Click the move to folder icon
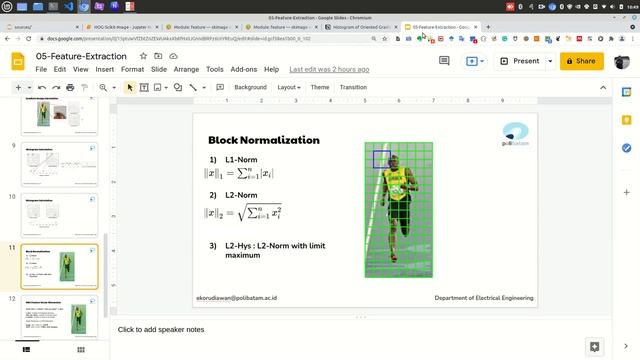This screenshot has width=640, height=360. coord(158,56)
